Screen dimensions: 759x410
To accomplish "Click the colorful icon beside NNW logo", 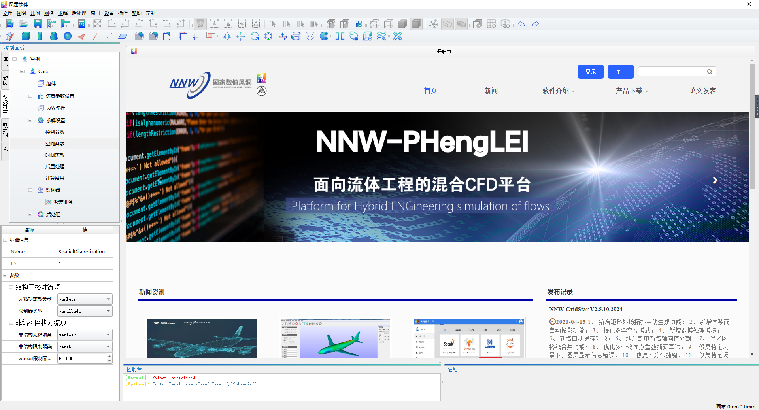I will (x=261, y=78).
